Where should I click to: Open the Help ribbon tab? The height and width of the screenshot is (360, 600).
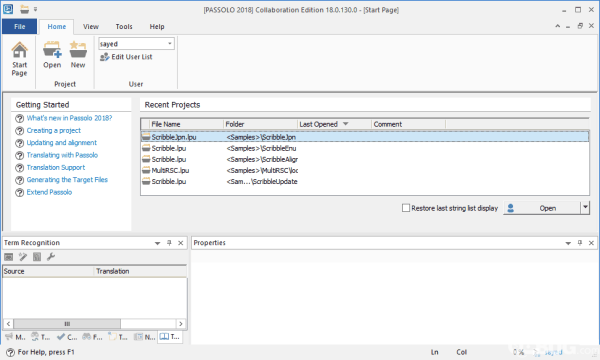157,26
